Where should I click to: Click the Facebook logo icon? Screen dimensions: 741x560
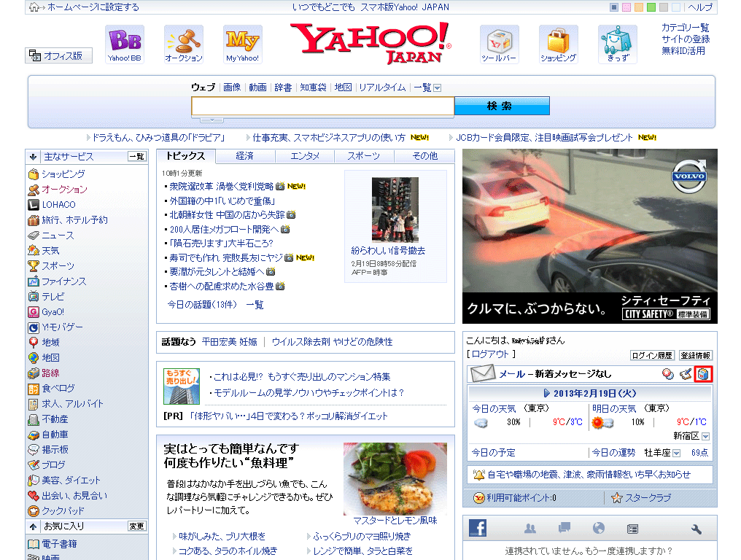[x=478, y=528]
